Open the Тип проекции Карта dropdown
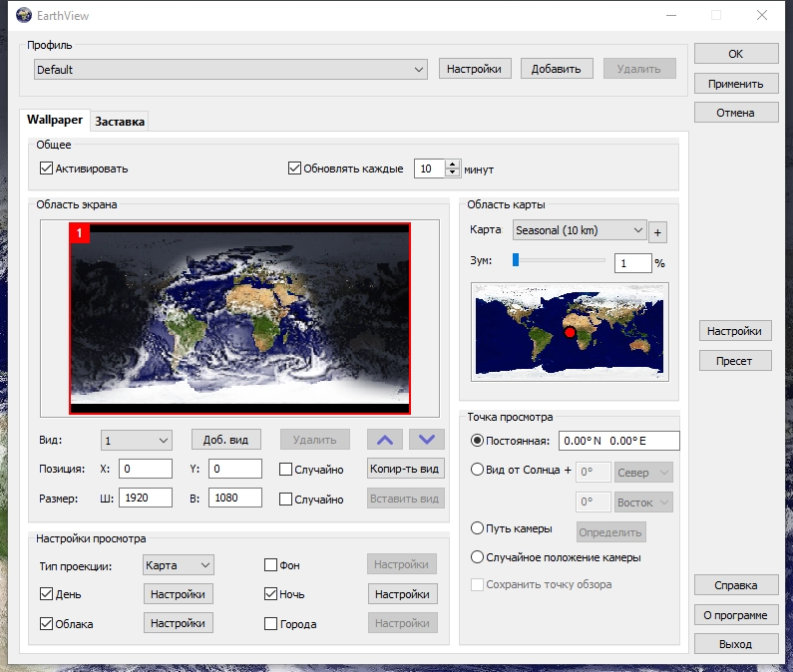The height and width of the screenshot is (672, 793). click(178, 564)
